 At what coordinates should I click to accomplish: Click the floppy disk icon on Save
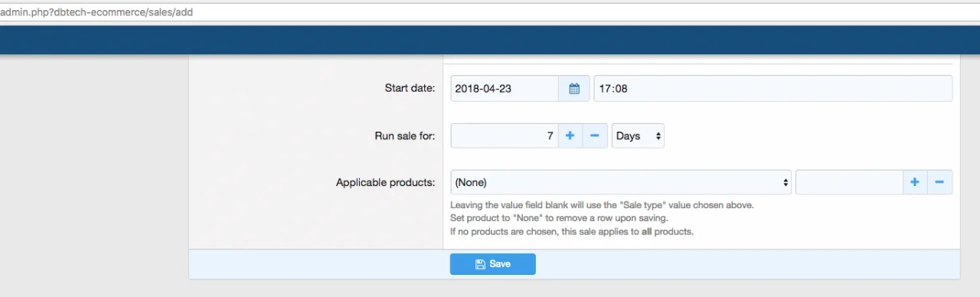pyautogui.click(x=480, y=264)
